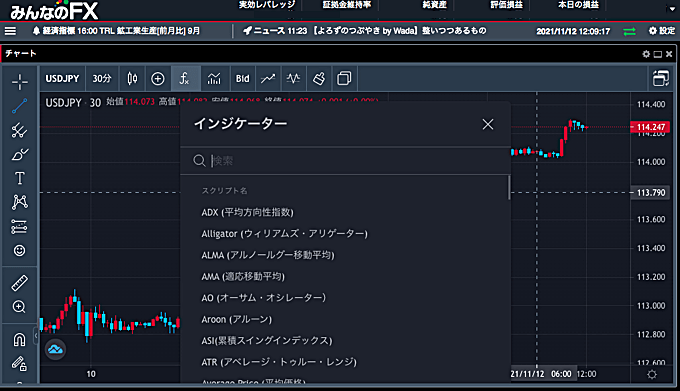Click the indicator list scrollbar thumb
The width and height of the screenshot is (680, 391).
point(509,188)
